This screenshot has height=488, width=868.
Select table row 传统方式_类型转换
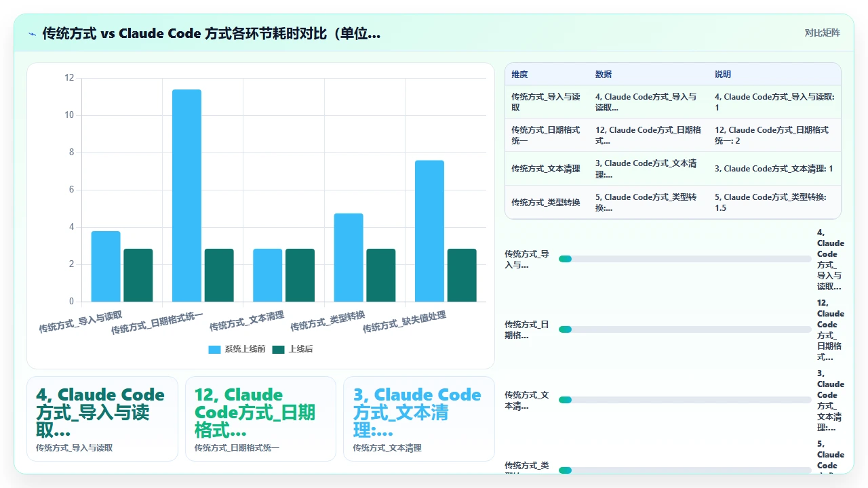pyautogui.click(x=673, y=202)
